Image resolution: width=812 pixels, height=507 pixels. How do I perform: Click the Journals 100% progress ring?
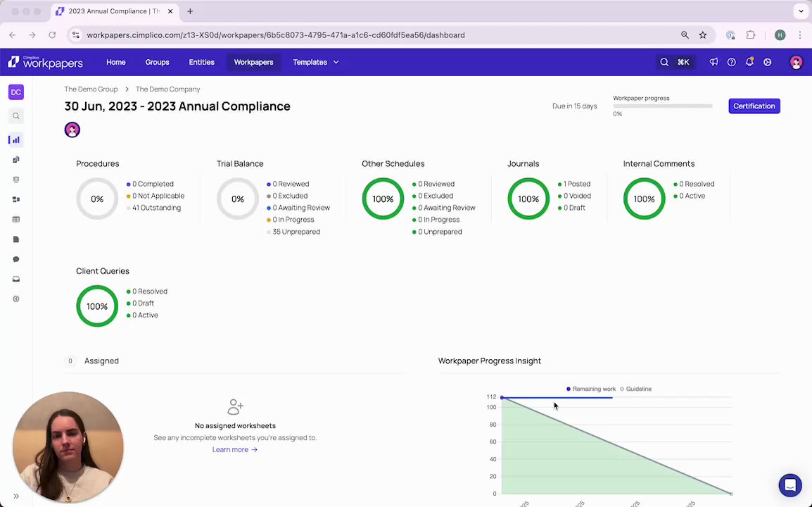point(528,199)
